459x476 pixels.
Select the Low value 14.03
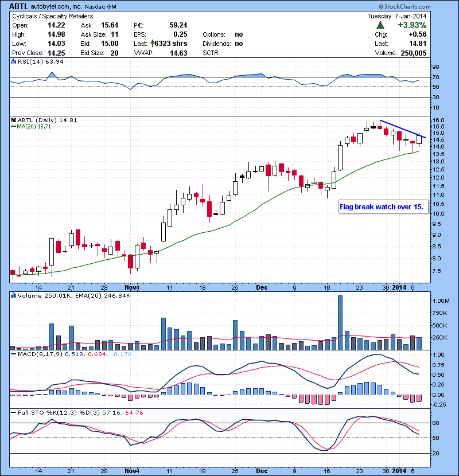(56, 44)
